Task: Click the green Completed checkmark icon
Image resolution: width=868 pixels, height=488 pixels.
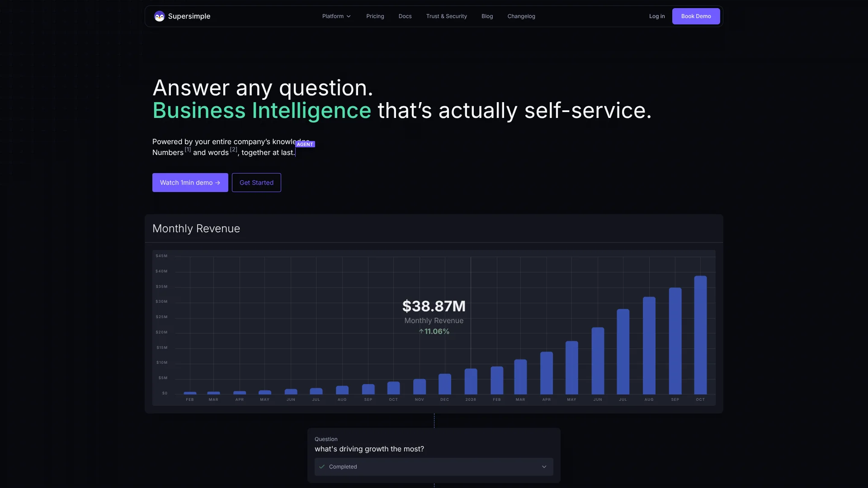Action: tap(322, 467)
